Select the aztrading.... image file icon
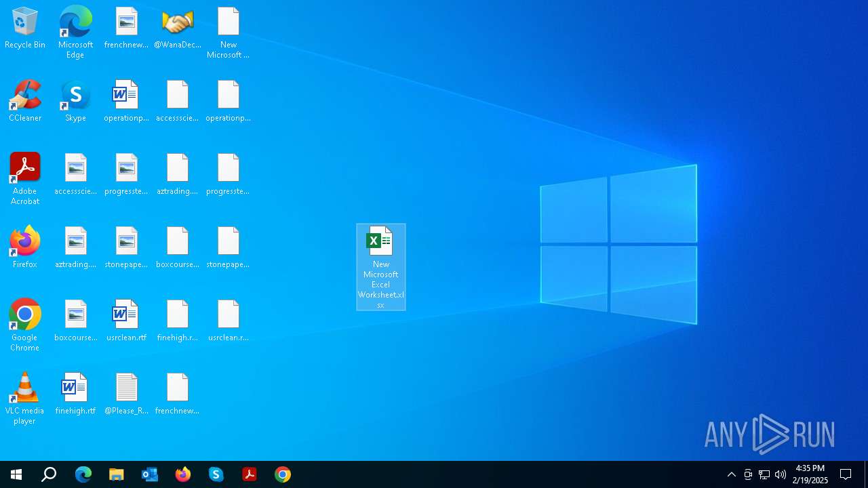This screenshot has width=868, height=488. pos(75,248)
